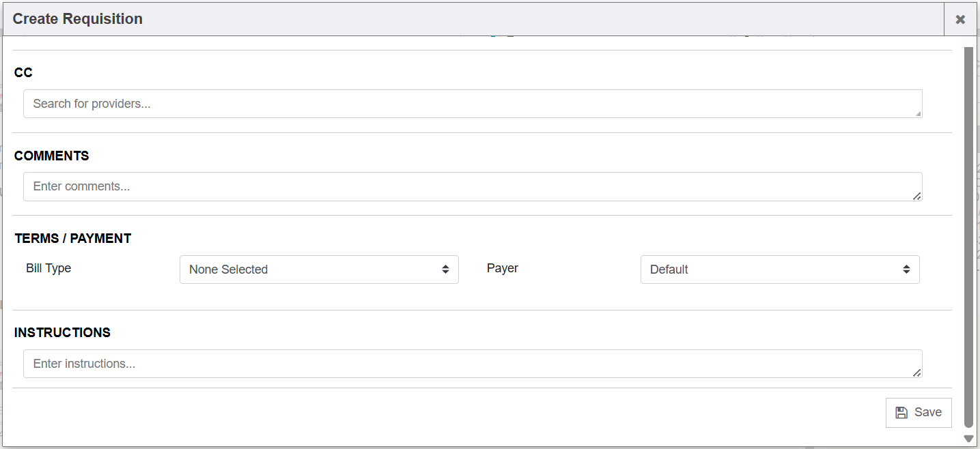Click the scrollbar down arrow

(x=968, y=438)
